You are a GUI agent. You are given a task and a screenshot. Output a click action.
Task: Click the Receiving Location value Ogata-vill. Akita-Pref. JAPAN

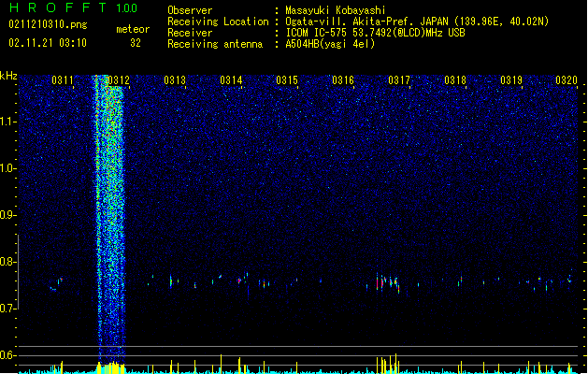click(417, 22)
